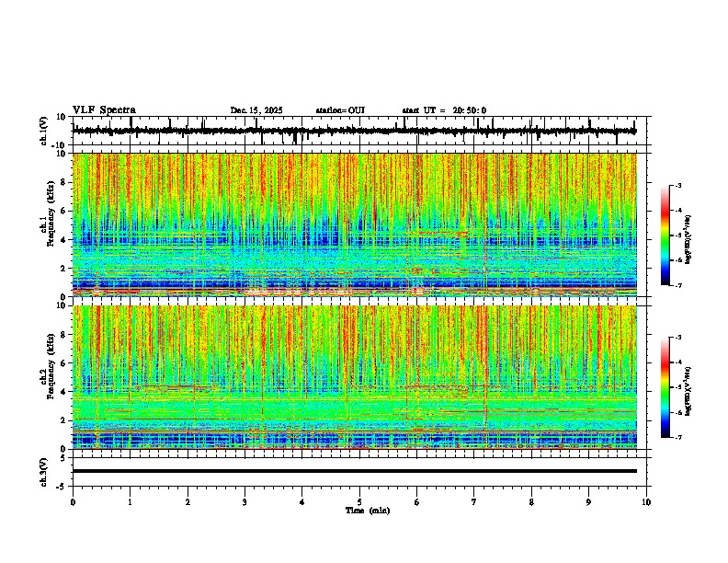Image resolution: width=728 pixels, height=563 pixels.
Task: Click the ch.1 spectrogram color scale bar
Action: pos(665,236)
